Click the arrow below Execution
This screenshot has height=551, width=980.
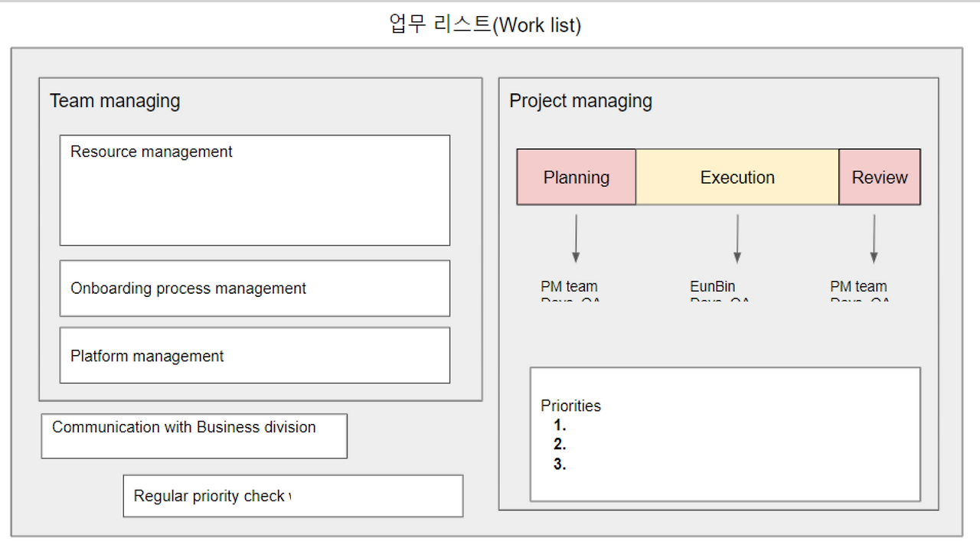click(737, 239)
